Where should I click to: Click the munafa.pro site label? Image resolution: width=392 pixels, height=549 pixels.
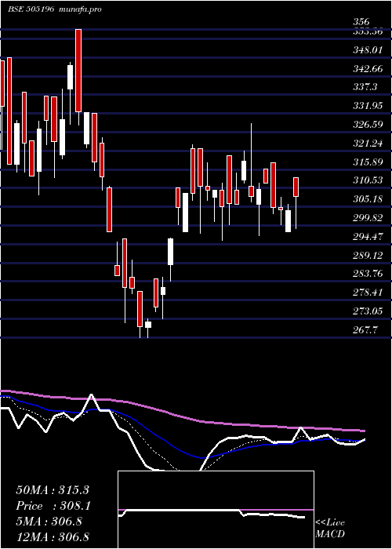coord(82,9)
